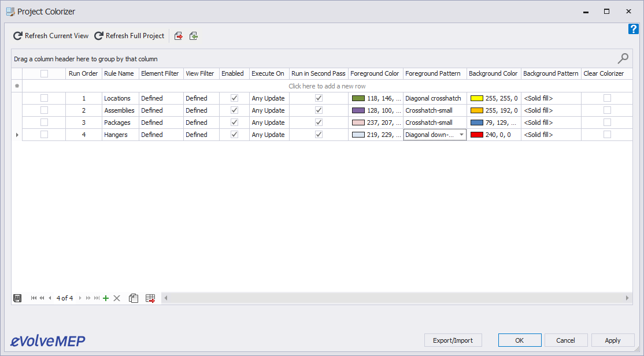644x356 pixels.
Task: Go to previous page in navigator
Action: [42, 298]
